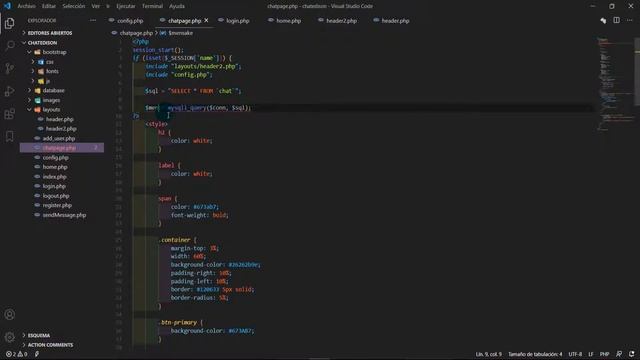Click the Explorer more actions ellipsis
The height and width of the screenshot is (360, 640).
93,20
